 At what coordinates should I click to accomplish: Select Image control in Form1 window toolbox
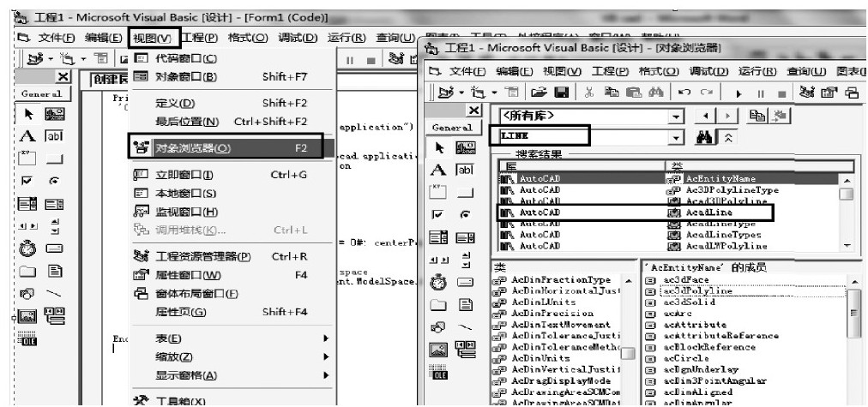coord(27,316)
